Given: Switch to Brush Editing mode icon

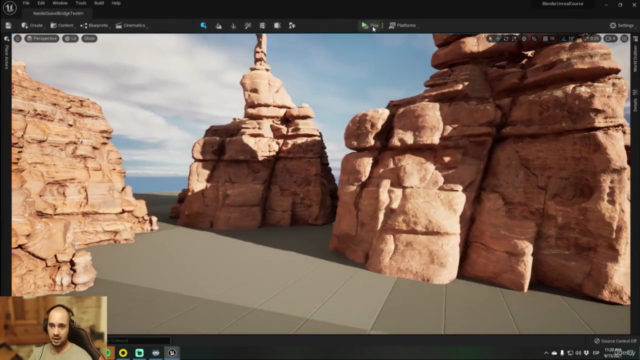Looking at the screenshot, I should point(292,26).
